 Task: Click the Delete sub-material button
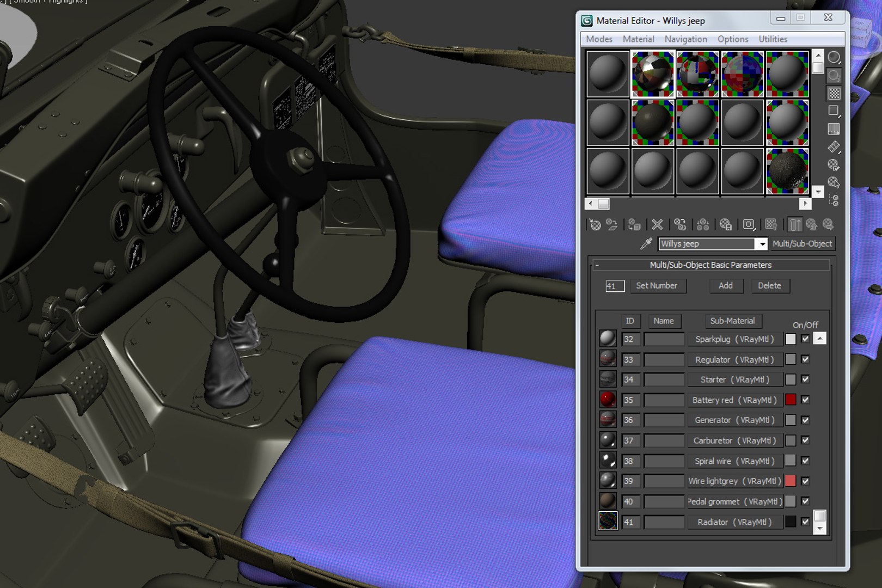click(769, 285)
